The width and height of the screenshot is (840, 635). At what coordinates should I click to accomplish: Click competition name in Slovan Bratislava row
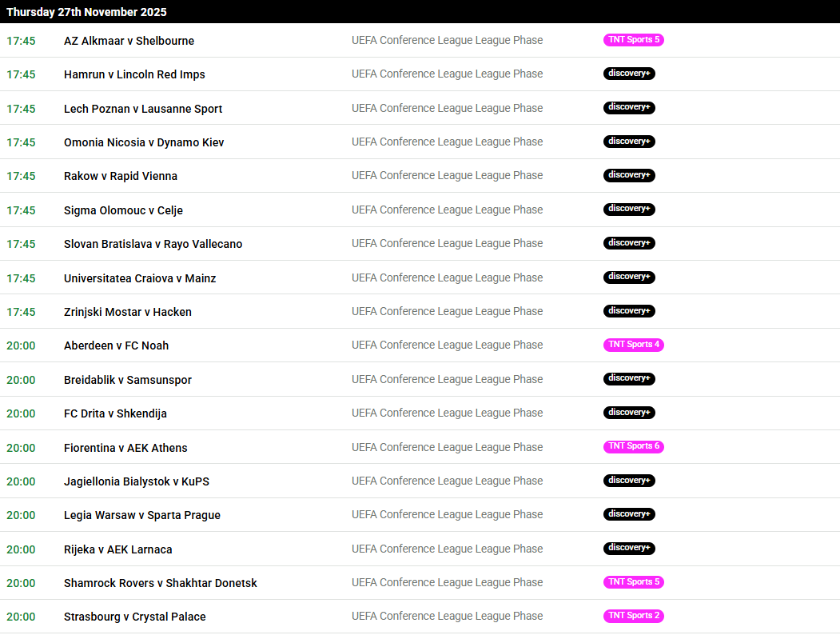(x=448, y=244)
